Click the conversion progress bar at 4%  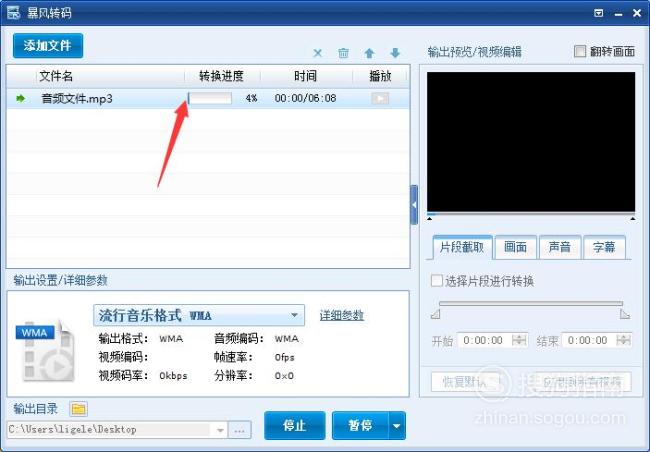210,98
